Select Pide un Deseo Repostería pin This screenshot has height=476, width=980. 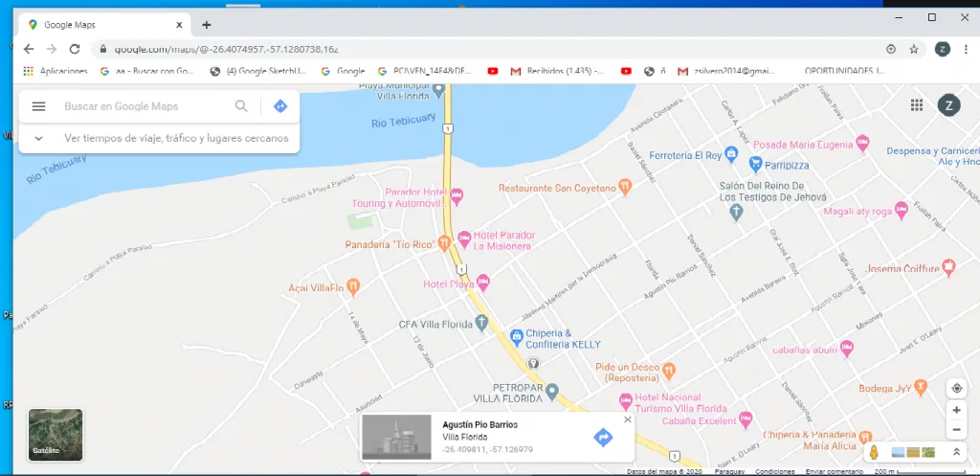(x=669, y=370)
